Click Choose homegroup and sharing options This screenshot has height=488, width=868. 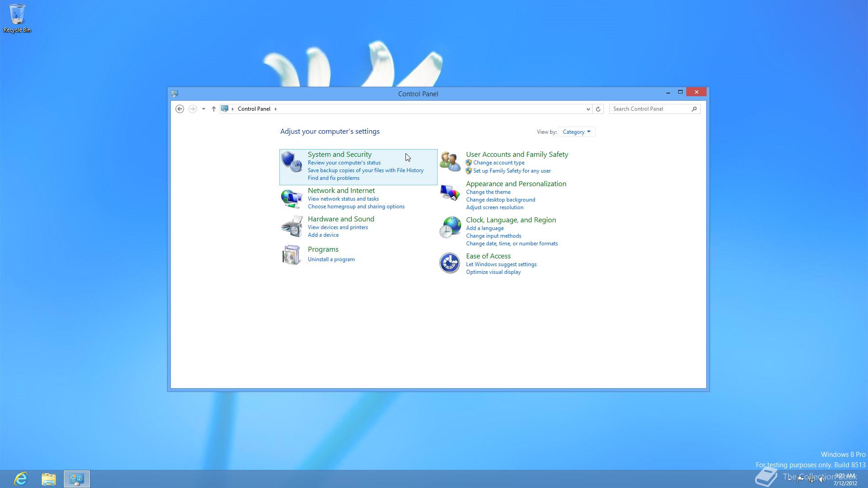click(x=356, y=206)
